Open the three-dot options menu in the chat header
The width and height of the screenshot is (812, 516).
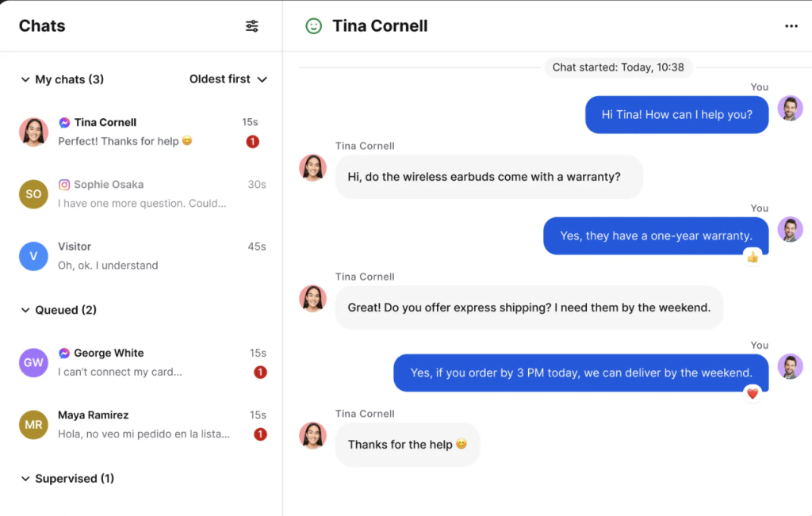click(791, 25)
